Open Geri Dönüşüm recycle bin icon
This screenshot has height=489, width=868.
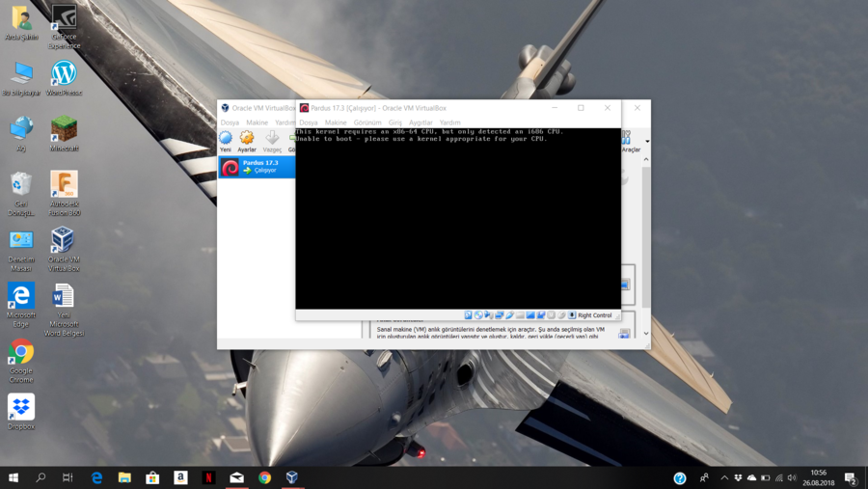point(21,194)
